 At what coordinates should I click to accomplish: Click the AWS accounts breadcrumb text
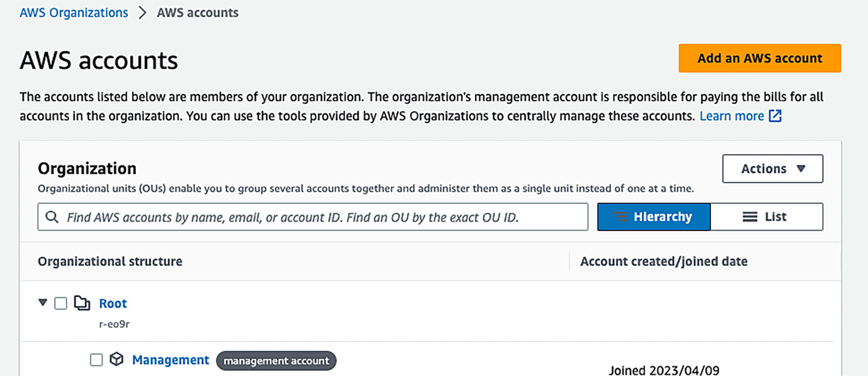[198, 13]
